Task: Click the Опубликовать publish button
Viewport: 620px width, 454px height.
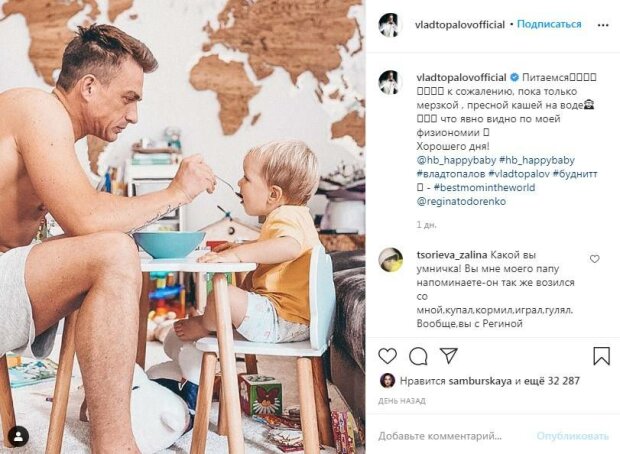Action: coord(572,436)
